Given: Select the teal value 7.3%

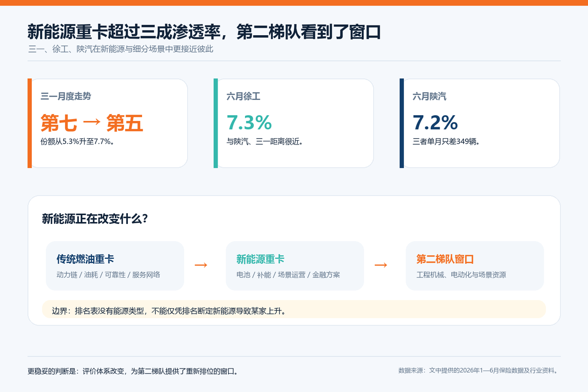Looking at the screenshot, I should (x=249, y=122).
